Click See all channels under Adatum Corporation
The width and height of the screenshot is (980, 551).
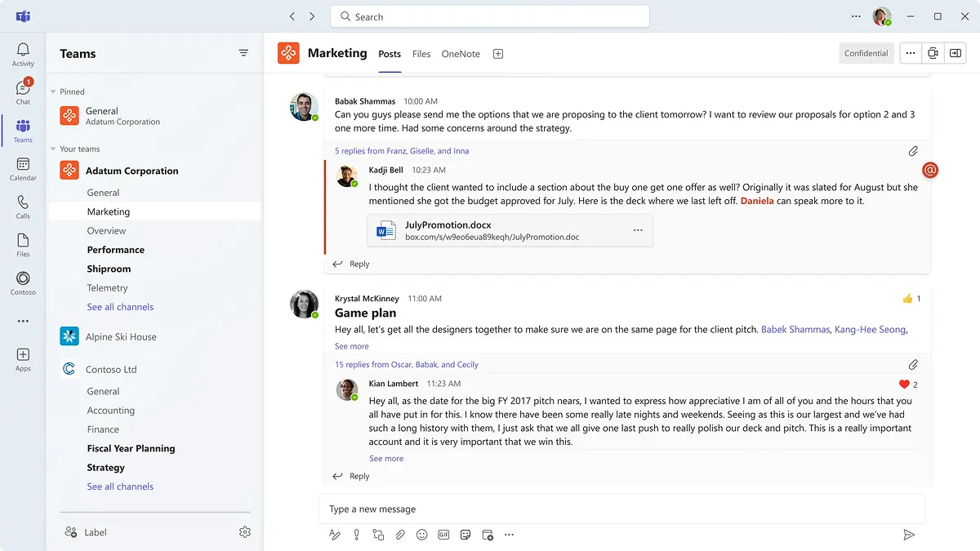click(x=120, y=307)
